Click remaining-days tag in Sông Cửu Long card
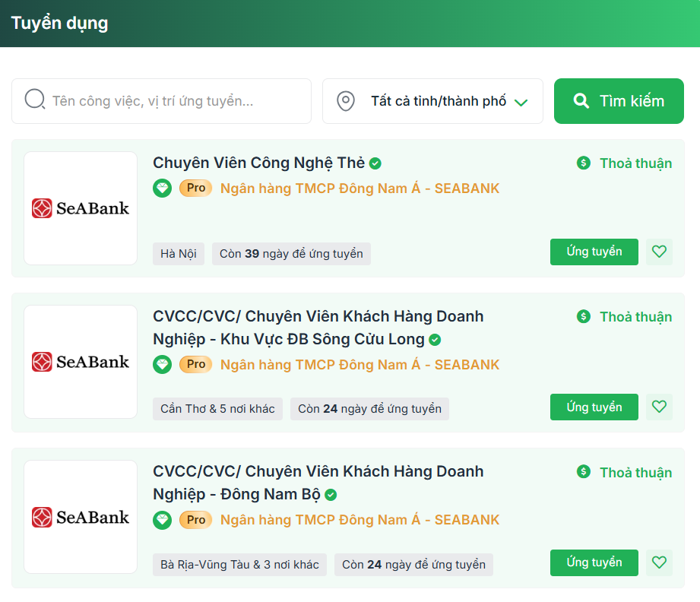The height and width of the screenshot is (602, 700). 369,409
